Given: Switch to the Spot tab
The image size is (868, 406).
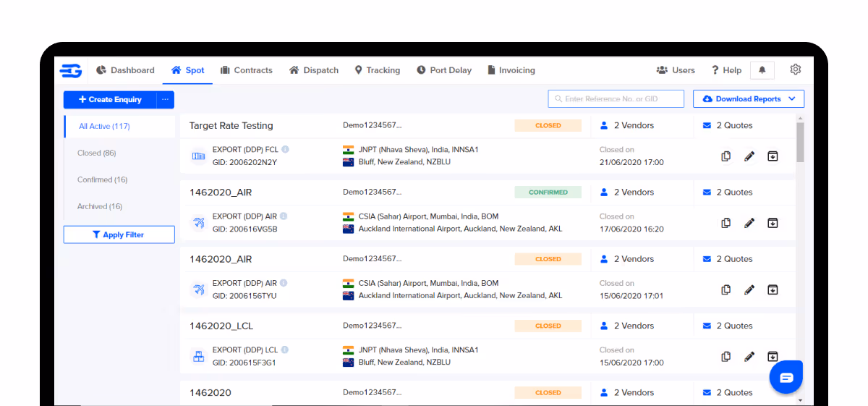Looking at the screenshot, I should (188, 70).
